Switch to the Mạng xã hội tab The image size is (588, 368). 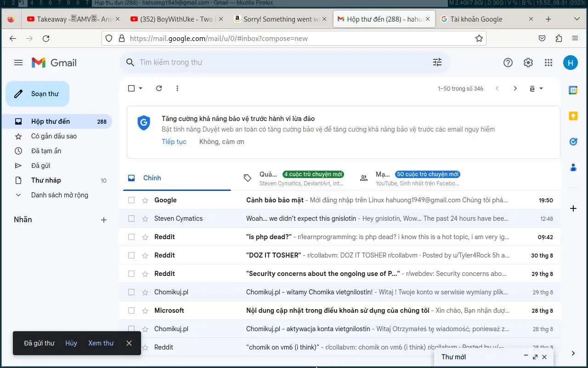411,178
